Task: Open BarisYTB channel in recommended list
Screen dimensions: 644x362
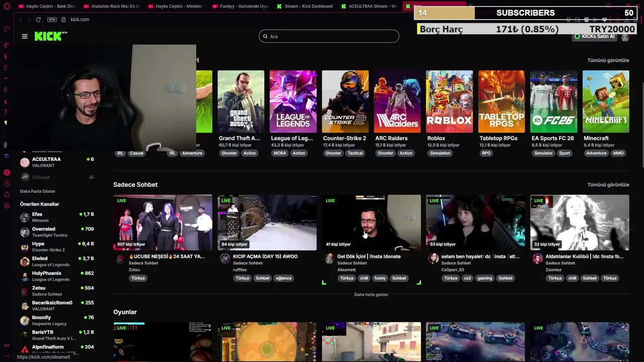Action: pyautogui.click(x=56, y=335)
